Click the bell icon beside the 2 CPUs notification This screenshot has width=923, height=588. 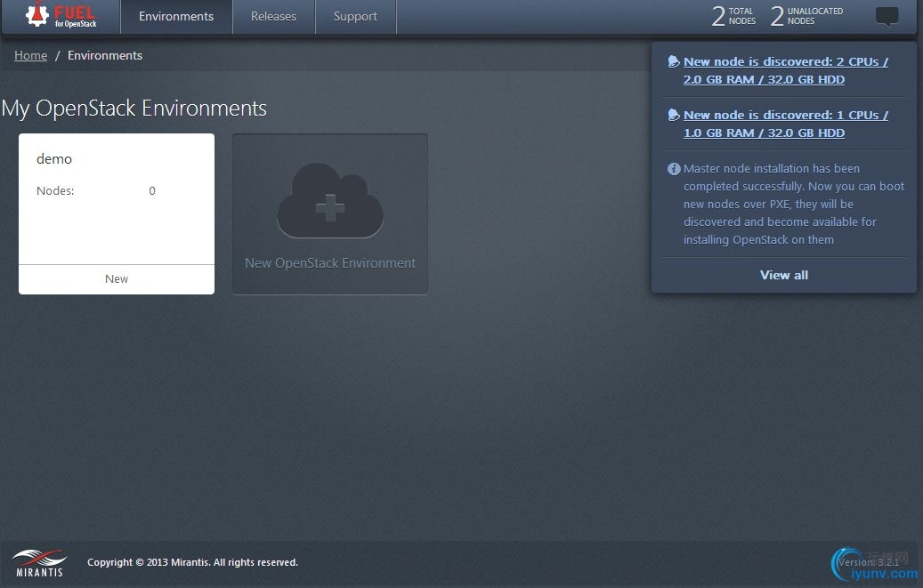click(x=674, y=61)
